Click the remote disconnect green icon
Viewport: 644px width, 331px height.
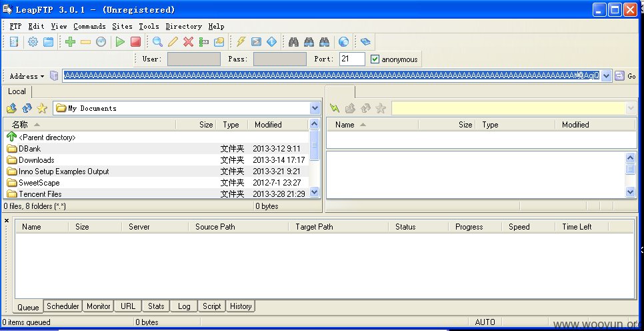tap(334, 108)
